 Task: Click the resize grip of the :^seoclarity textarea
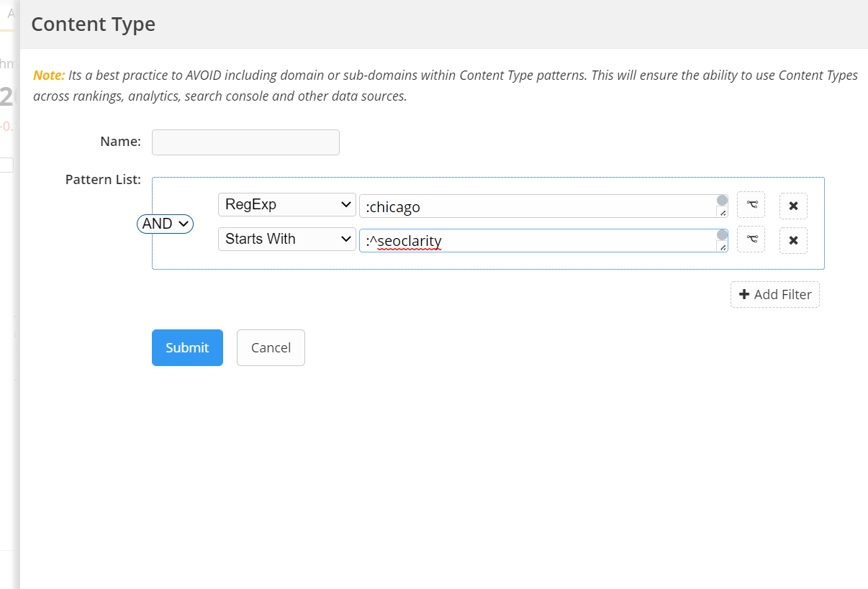723,247
